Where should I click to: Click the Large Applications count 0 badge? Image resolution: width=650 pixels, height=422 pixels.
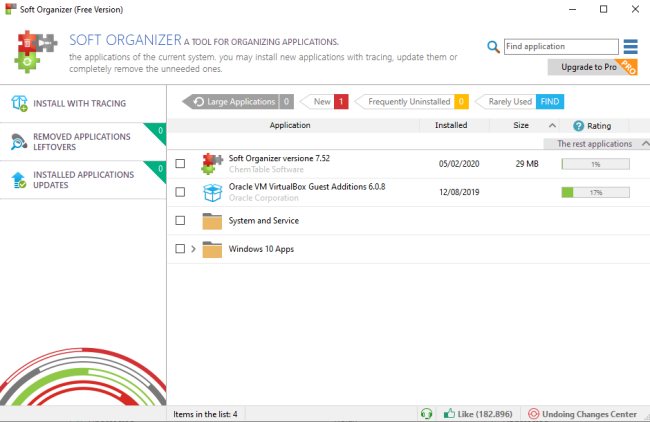286,102
